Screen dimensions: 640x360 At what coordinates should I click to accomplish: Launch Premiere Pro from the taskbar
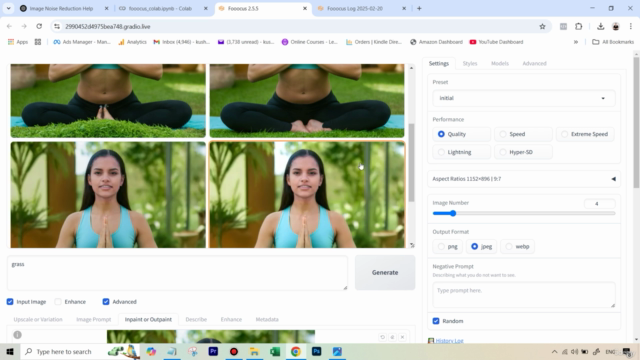(x=213, y=351)
